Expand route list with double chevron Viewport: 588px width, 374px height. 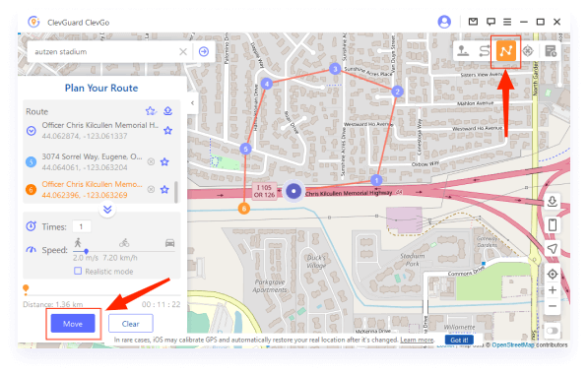[x=107, y=209]
